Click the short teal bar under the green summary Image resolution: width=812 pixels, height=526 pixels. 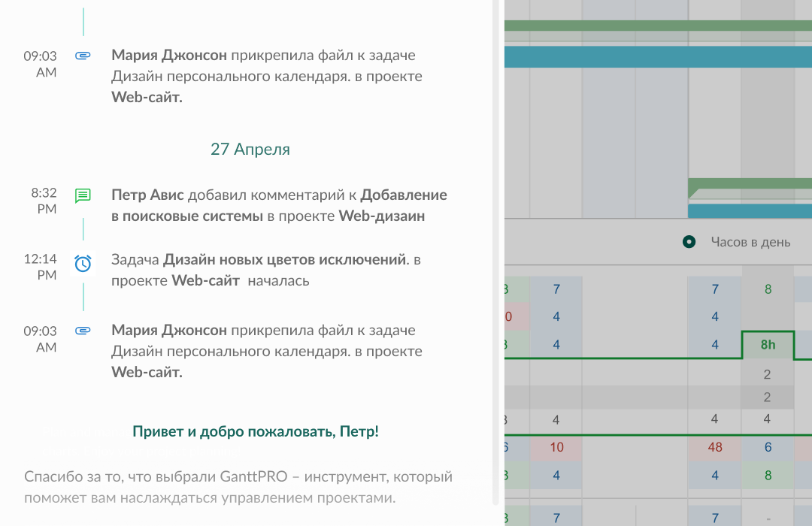pos(750,210)
